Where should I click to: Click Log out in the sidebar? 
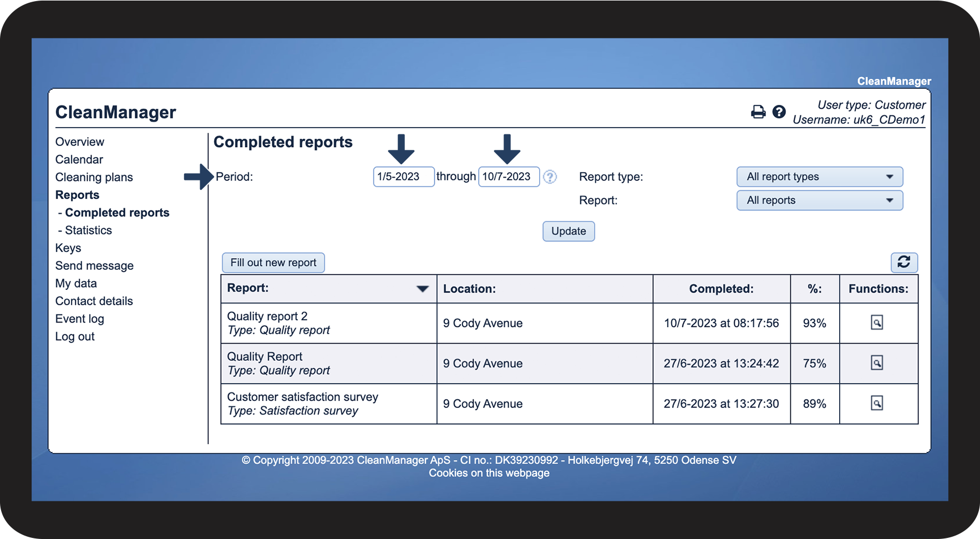(x=75, y=336)
